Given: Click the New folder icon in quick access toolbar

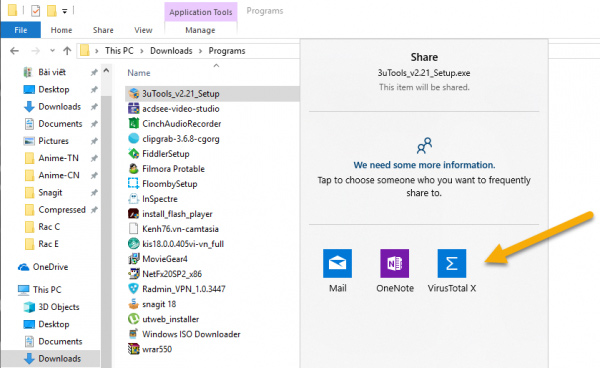Looking at the screenshot, I should (52, 11).
